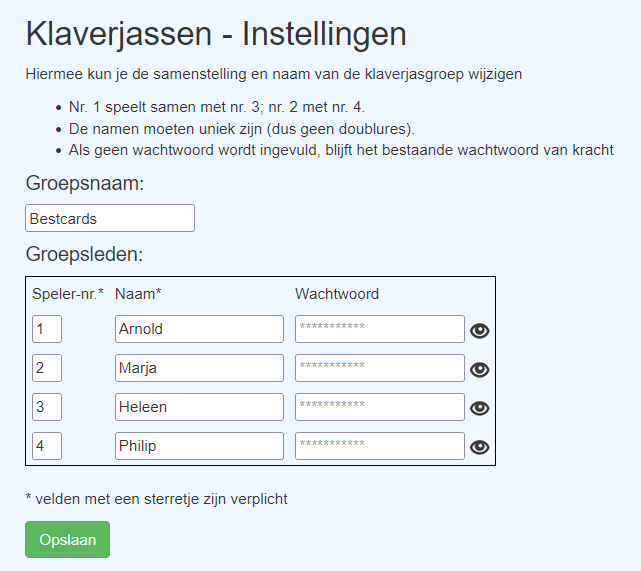Click the password box beside Philip
This screenshot has height=571, width=641.
[380, 446]
